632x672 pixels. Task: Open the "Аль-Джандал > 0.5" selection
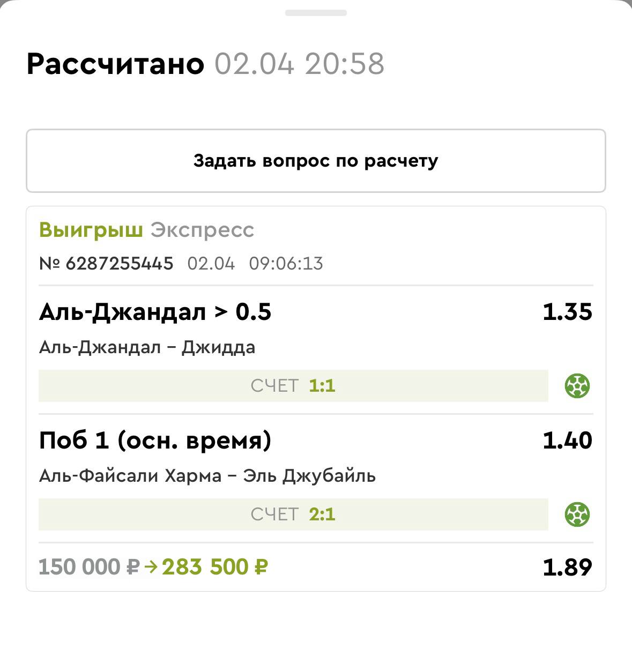pos(155,312)
